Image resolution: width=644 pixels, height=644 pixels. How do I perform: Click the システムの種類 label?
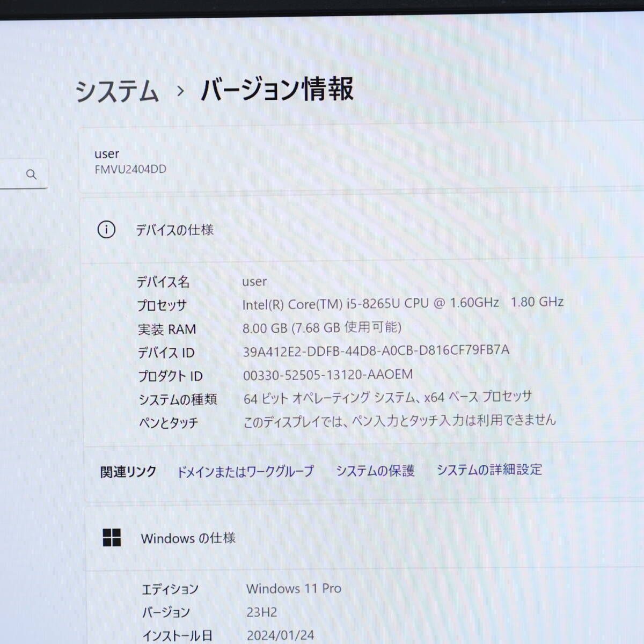coord(178,400)
